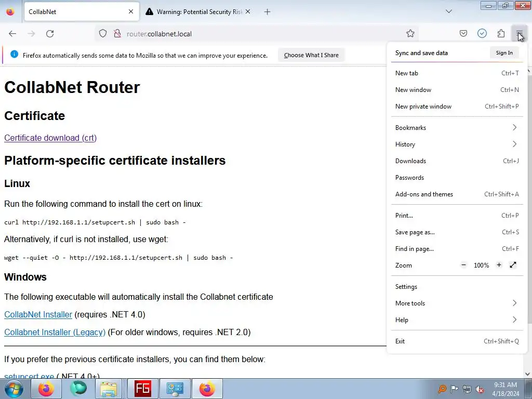Viewport: 532px width, 399px height.
Task: Reset zoom by clicking 100%
Action: click(x=481, y=265)
